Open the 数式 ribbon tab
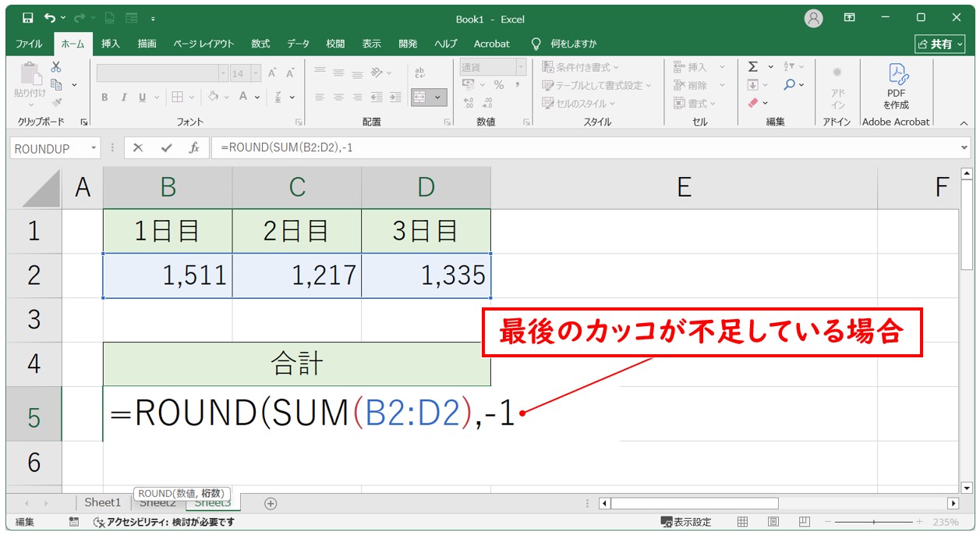Viewport: 980px width, 536px height. point(260,44)
